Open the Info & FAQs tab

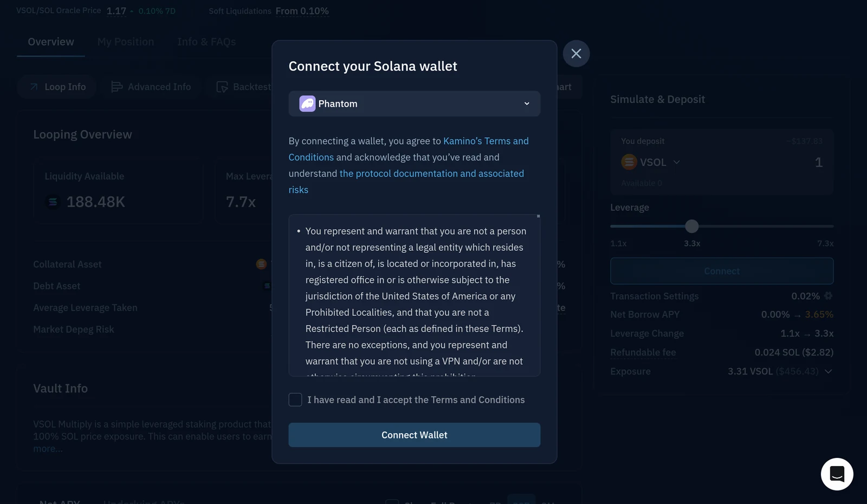coord(206,42)
